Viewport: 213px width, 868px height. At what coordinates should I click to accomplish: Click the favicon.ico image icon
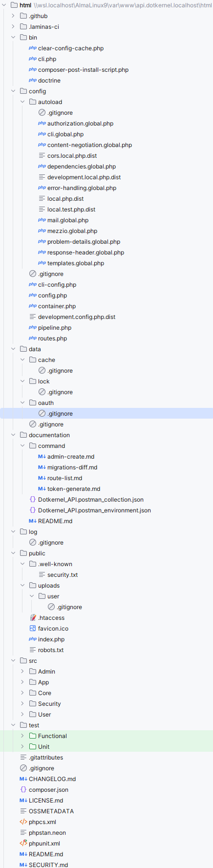click(33, 629)
